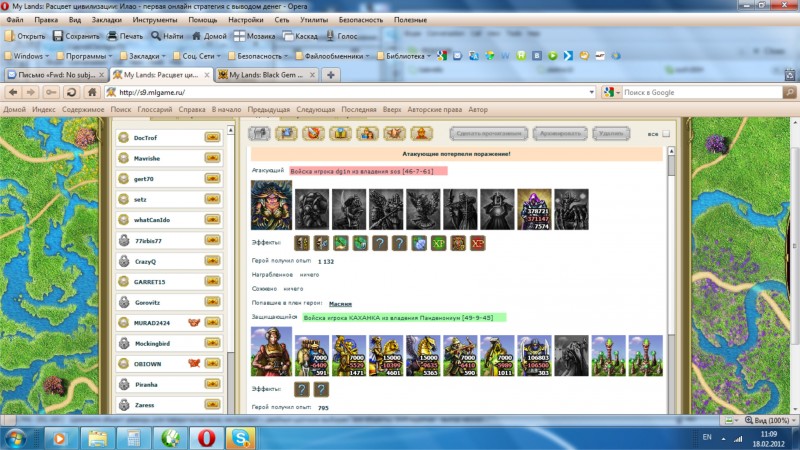This screenshot has width=800, height=450.
Task: Click the attacker hero portrait
Action: point(271,207)
